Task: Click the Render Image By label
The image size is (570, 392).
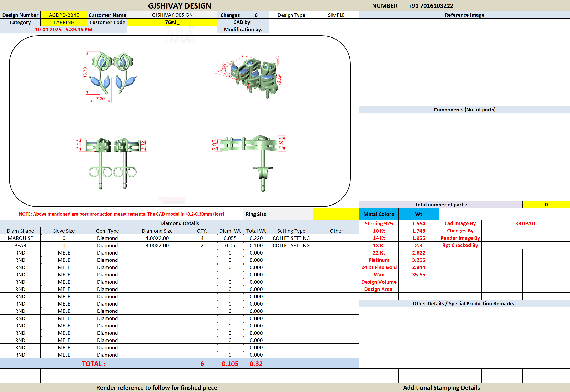Action: 460,238
